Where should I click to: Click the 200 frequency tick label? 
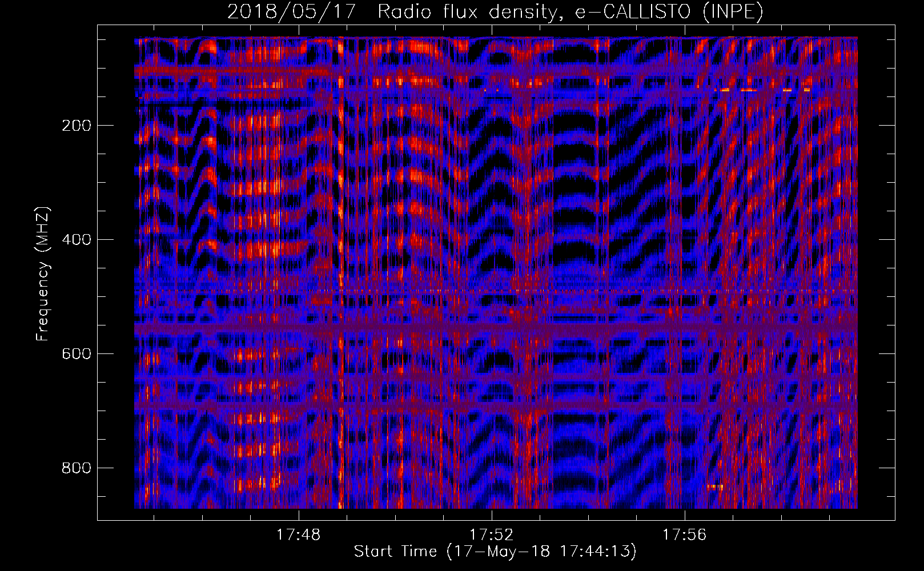tap(77, 126)
